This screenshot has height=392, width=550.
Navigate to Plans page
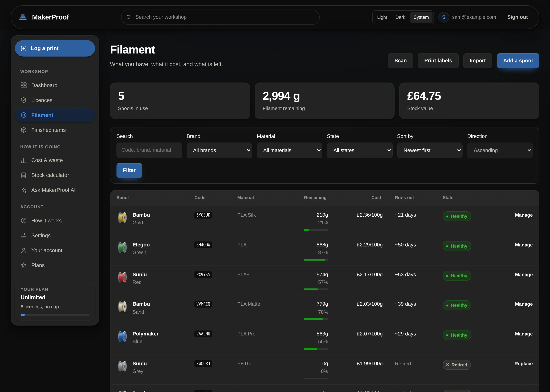pos(55,265)
